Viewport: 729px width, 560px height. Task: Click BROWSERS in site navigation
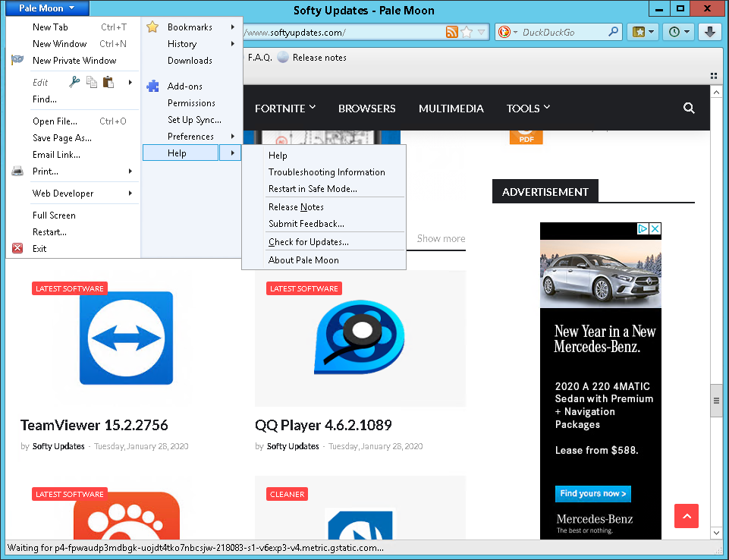click(x=367, y=109)
